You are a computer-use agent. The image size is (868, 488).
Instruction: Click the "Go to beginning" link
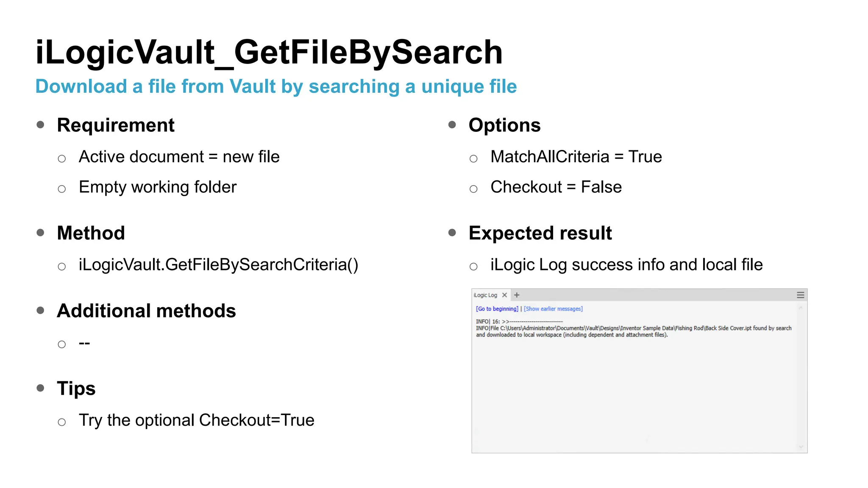click(497, 309)
